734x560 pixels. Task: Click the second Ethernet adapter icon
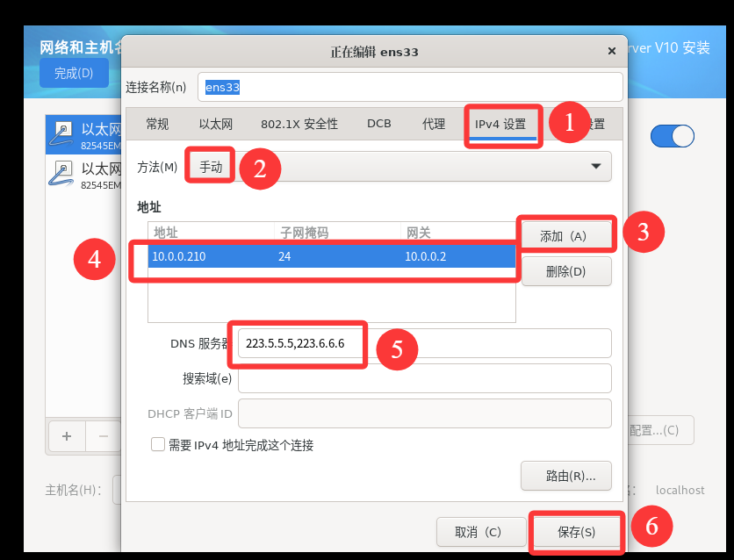pos(61,173)
